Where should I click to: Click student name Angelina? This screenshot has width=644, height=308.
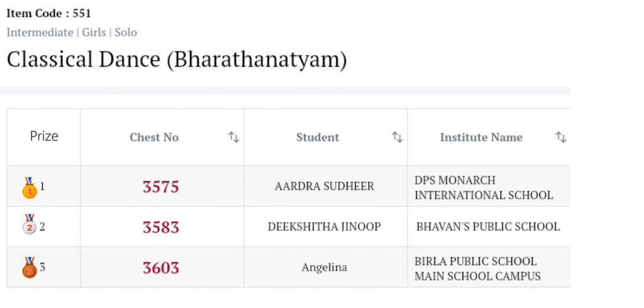pyautogui.click(x=325, y=268)
